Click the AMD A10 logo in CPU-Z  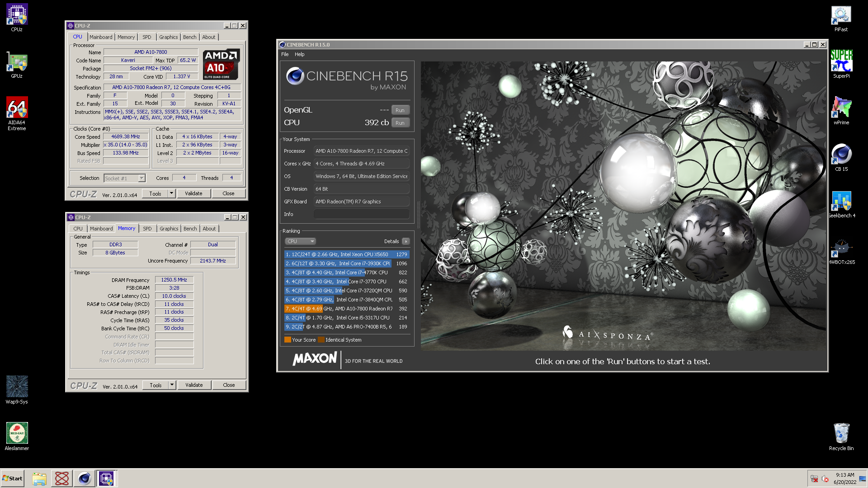221,64
